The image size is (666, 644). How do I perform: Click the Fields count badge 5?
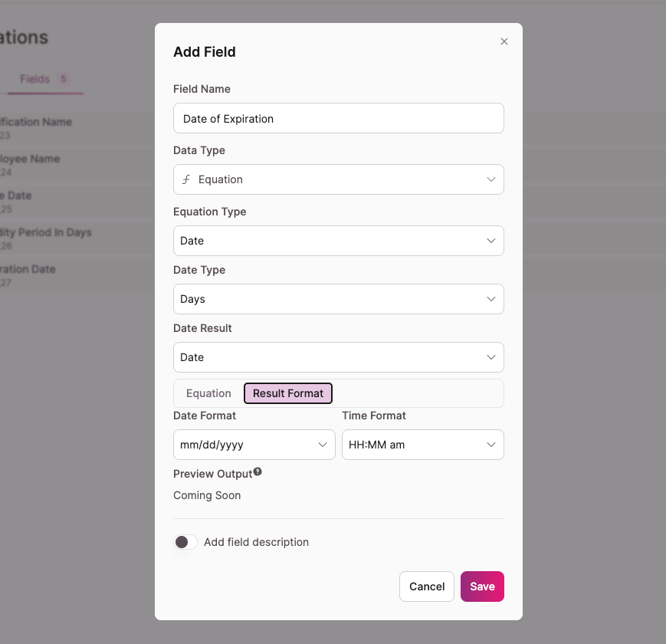tap(64, 79)
